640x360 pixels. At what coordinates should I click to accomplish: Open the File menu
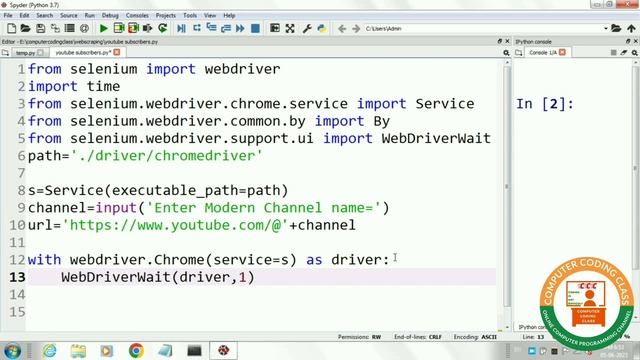[8, 16]
